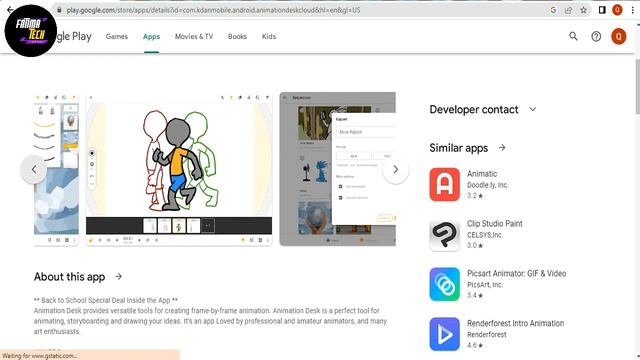Viewport: 640px width, 360px height.
Task: Click the About this app heading
Action: click(69, 277)
